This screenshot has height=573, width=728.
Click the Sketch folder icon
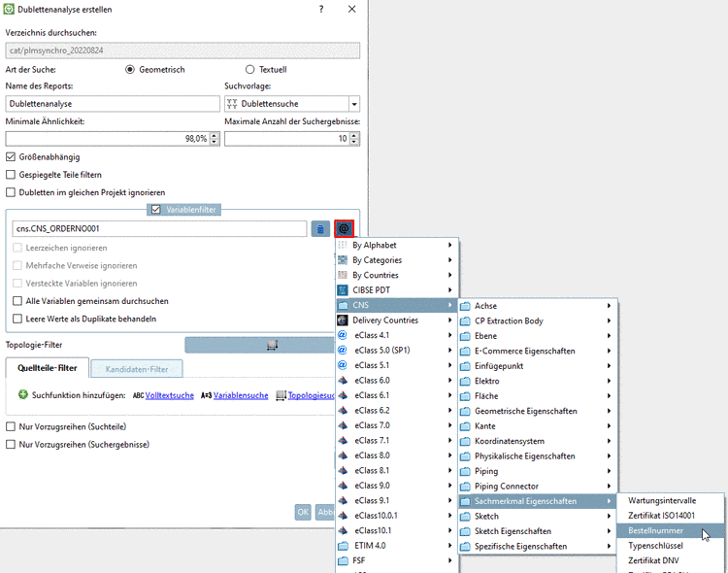tap(465, 517)
